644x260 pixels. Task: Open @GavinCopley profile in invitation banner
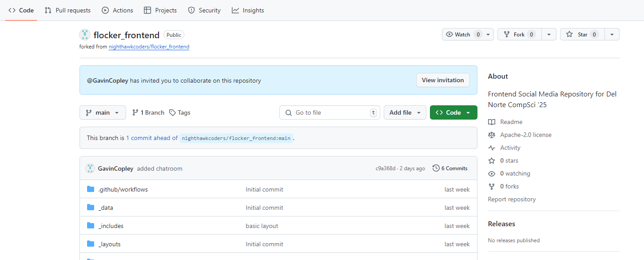click(107, 80)
